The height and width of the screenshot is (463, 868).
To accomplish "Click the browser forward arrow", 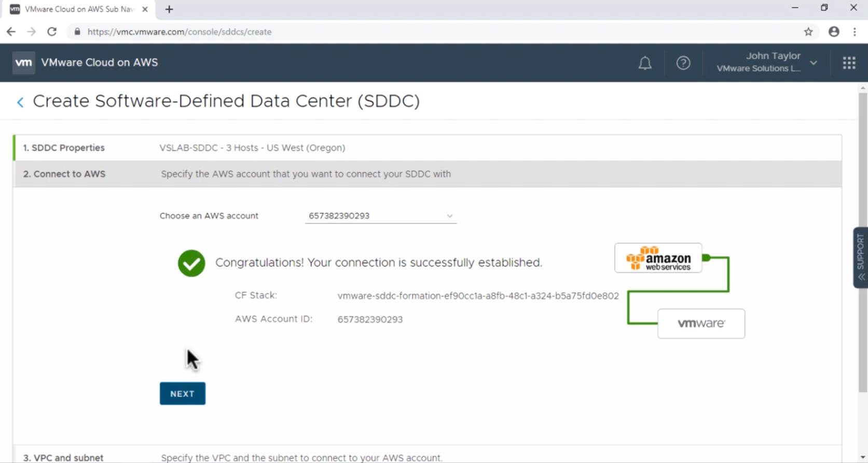I will coord(32,32).
